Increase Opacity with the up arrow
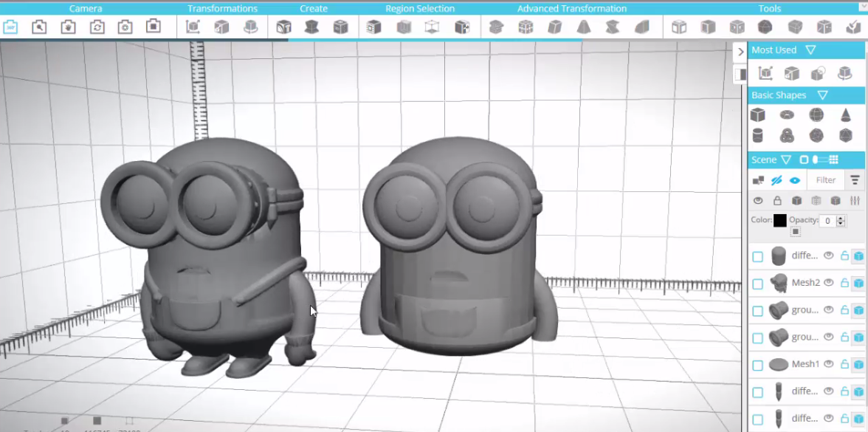868x432 pixels. pos(841,218)
